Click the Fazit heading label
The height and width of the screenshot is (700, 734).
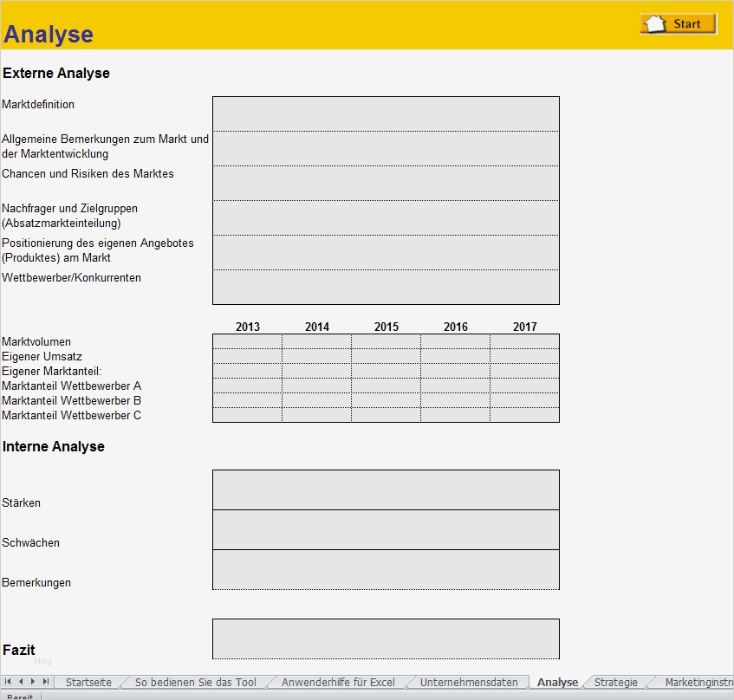click(x=19, y=650)
